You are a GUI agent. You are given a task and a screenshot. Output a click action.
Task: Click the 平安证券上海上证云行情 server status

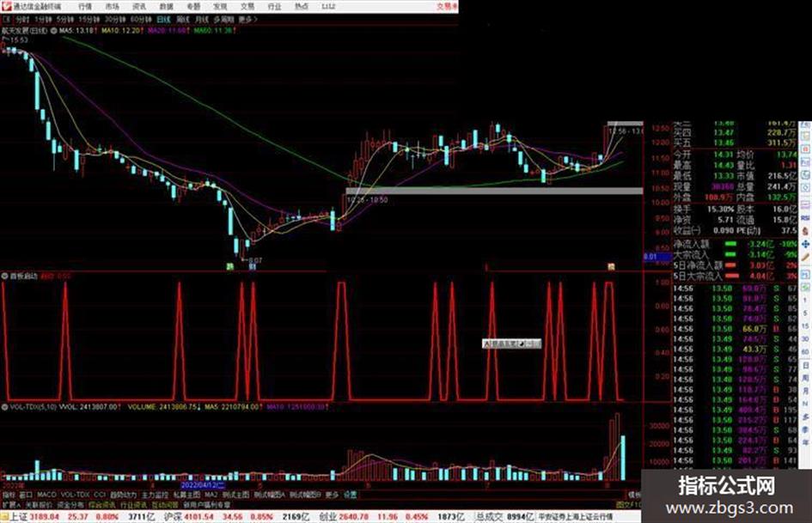[x=576, y=517]
